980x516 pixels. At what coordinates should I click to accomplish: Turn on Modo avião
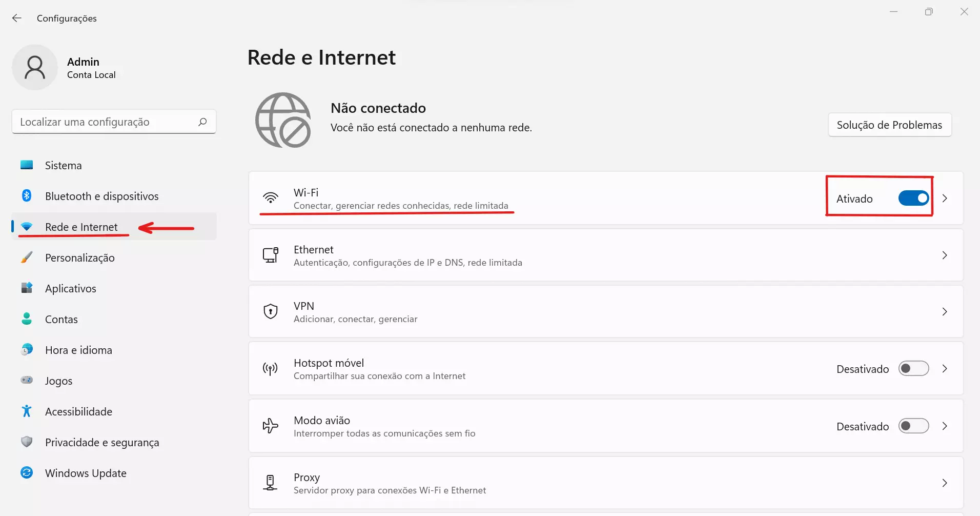(914, 426)
